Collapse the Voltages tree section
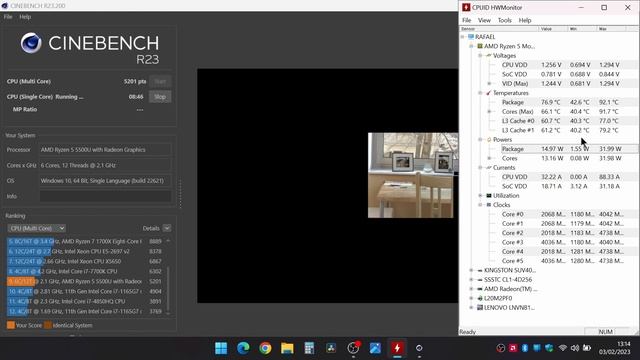 480,56
